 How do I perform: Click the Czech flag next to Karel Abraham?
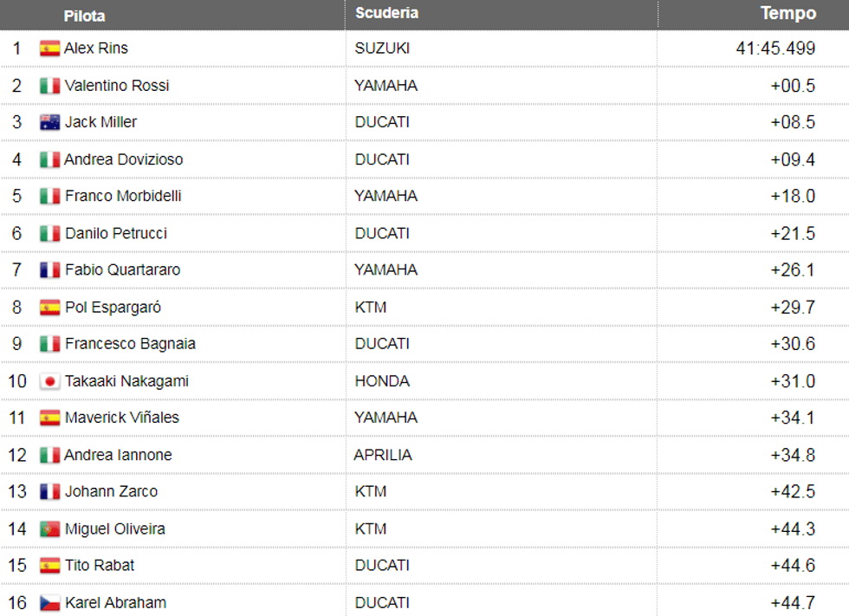[x=49, y=602]
